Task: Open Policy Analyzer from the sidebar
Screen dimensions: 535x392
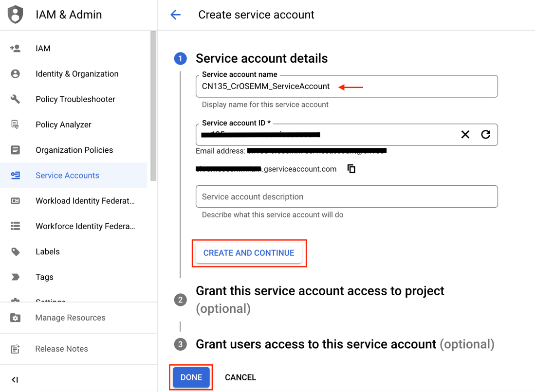Action: click(x=63, y=125)
